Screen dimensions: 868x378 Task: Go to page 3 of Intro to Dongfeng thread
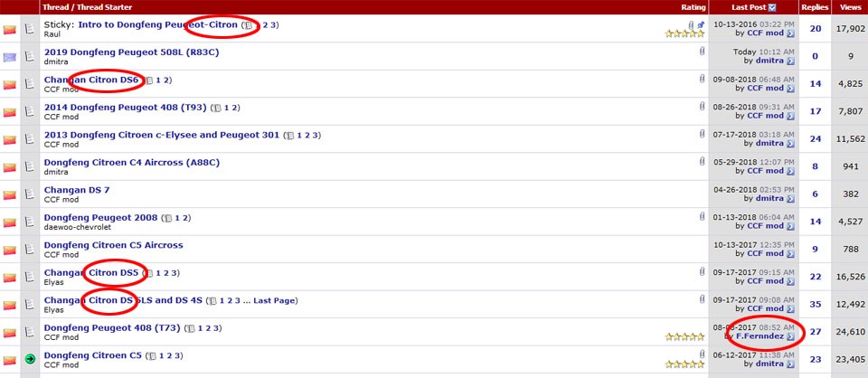tap(273, 25)
